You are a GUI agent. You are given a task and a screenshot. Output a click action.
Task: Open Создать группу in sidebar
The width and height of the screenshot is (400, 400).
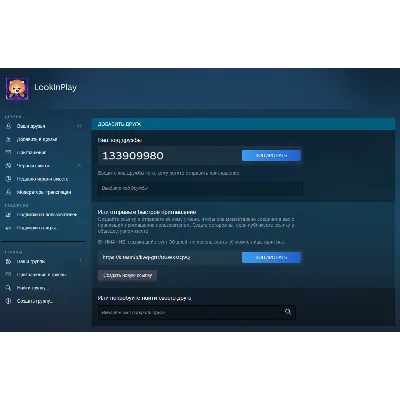pos(35,301)
